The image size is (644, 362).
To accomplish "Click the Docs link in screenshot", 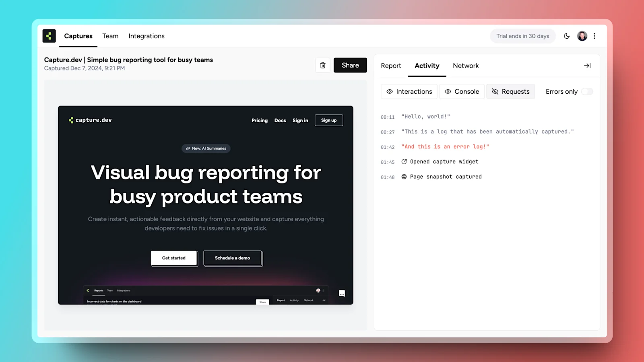I will (280, 120).
